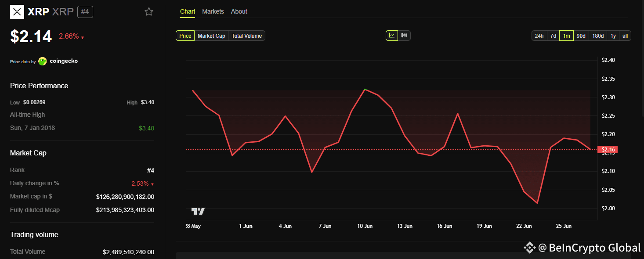The height and width of the screenshot is (259, 644).
Task: Set chart range to 7d
Action: [553, 36]
